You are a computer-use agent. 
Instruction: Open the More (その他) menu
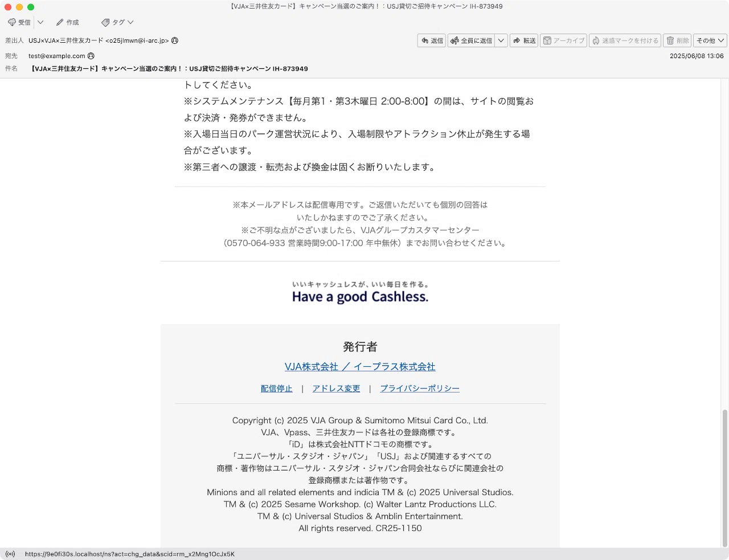click(x=710, y=40)
